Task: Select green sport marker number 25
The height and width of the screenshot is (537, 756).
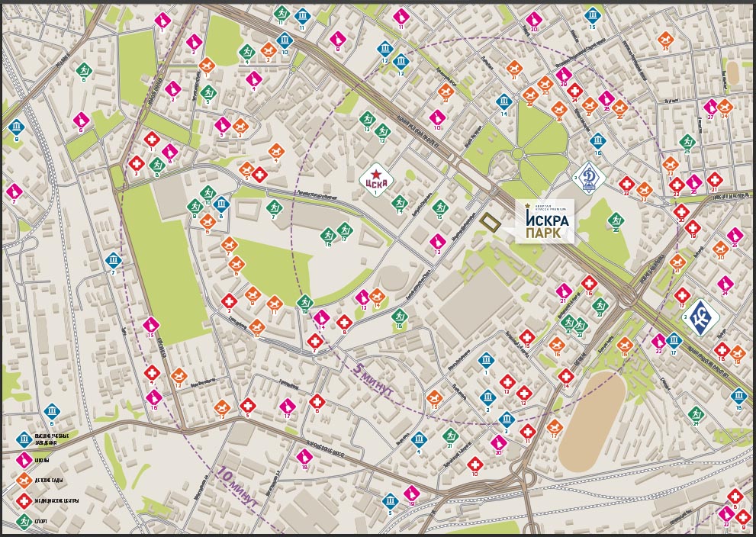Action: click(x=687, y=142)
